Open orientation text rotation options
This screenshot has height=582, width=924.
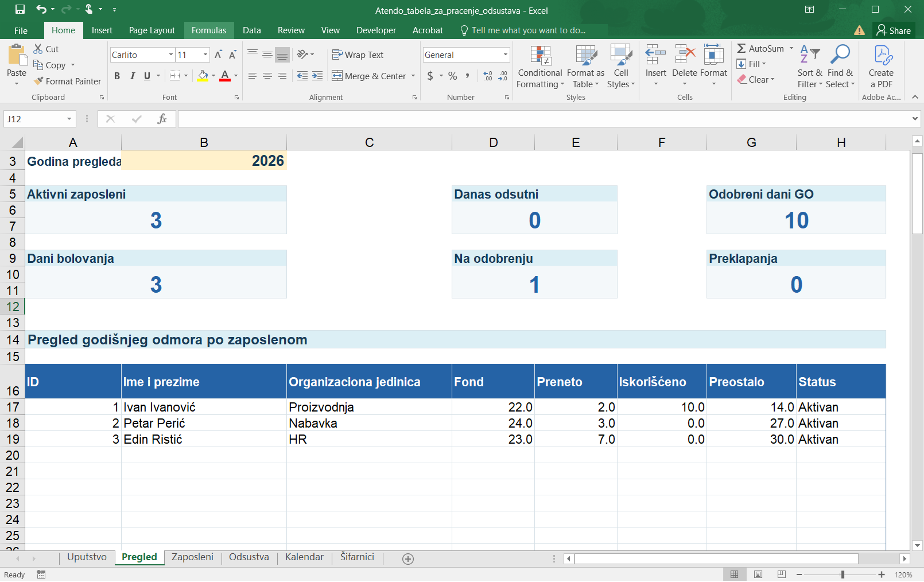305,55
